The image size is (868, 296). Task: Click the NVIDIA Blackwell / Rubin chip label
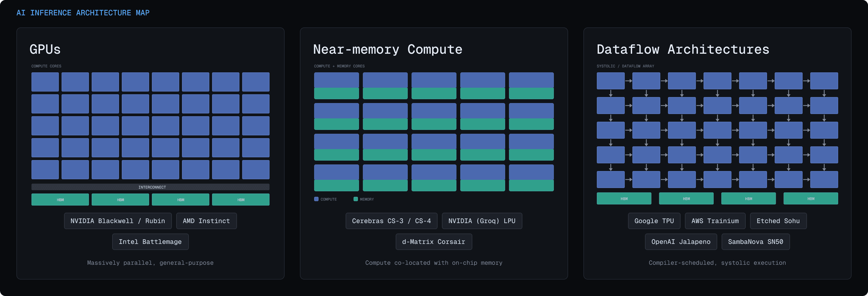tap(118, 221)
